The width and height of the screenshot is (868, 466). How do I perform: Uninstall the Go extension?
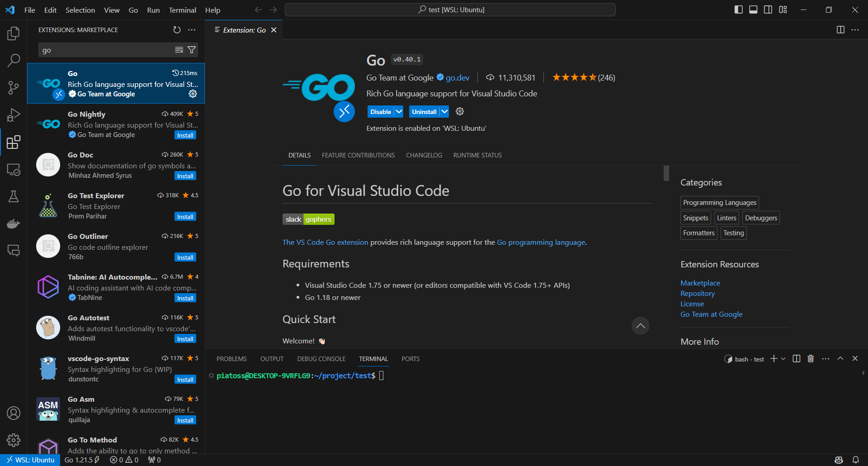tap(424, 112)
